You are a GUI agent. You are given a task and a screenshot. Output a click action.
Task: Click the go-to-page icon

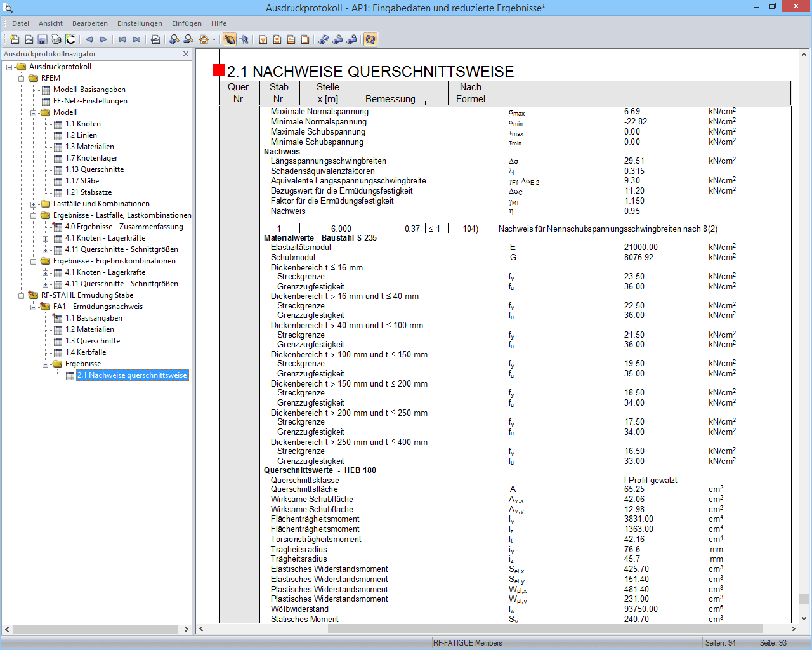(x=155, y=39)
